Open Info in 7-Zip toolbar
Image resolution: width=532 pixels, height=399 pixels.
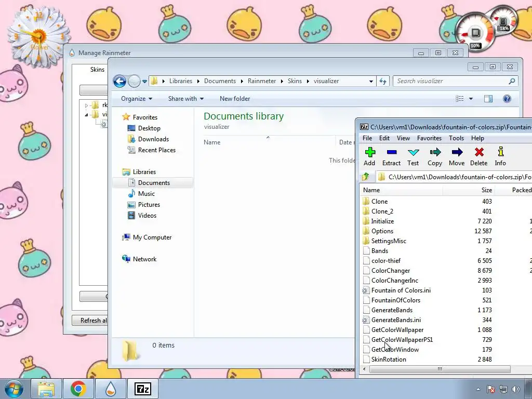pyautogui.click(x=500, y=157)
